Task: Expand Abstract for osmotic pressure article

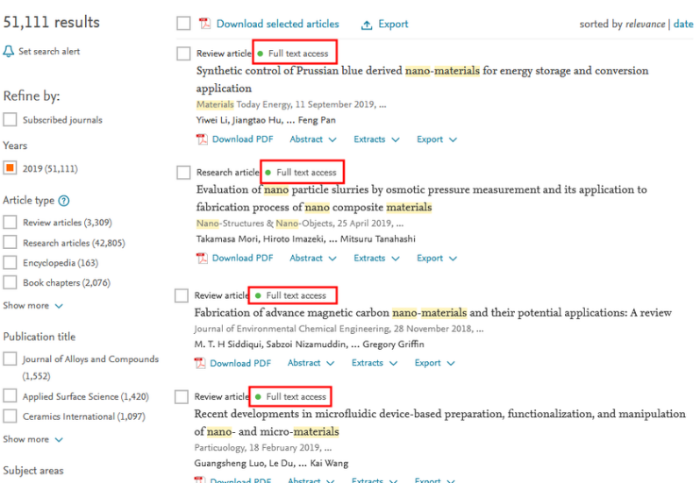Action: [313, 258]
